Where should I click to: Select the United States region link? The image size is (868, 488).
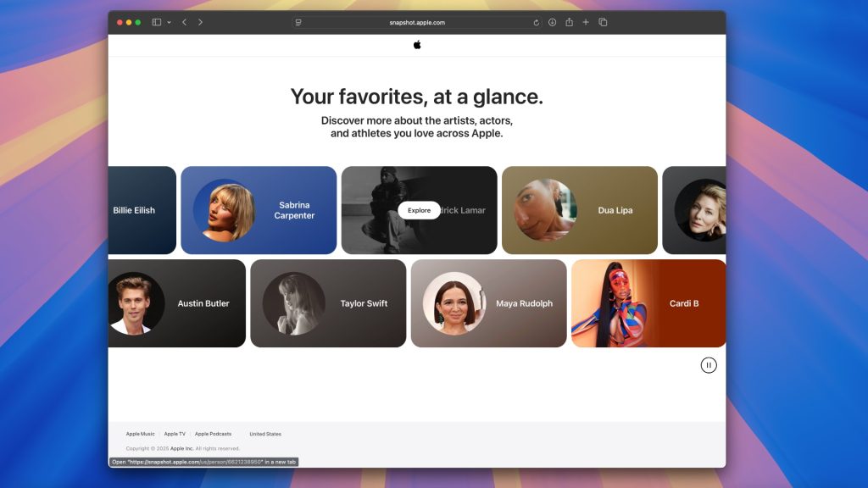(x=265, y=434)
